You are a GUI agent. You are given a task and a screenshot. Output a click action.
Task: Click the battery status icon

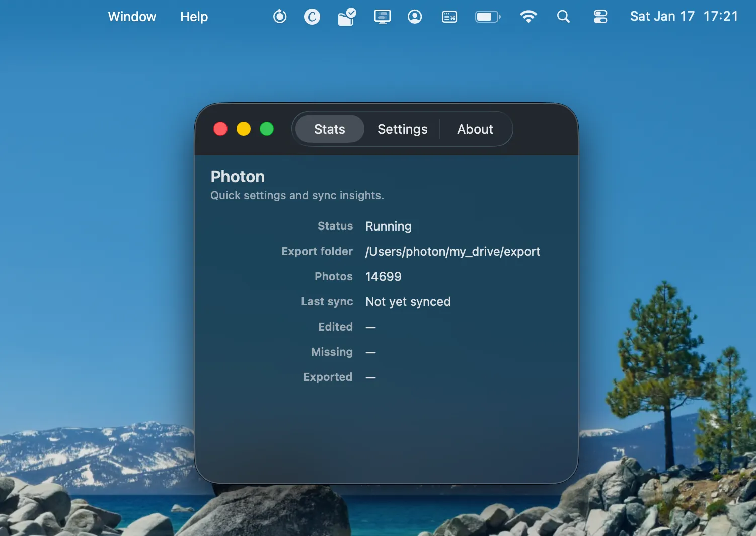pyautogui.click(x=488, y=17)
